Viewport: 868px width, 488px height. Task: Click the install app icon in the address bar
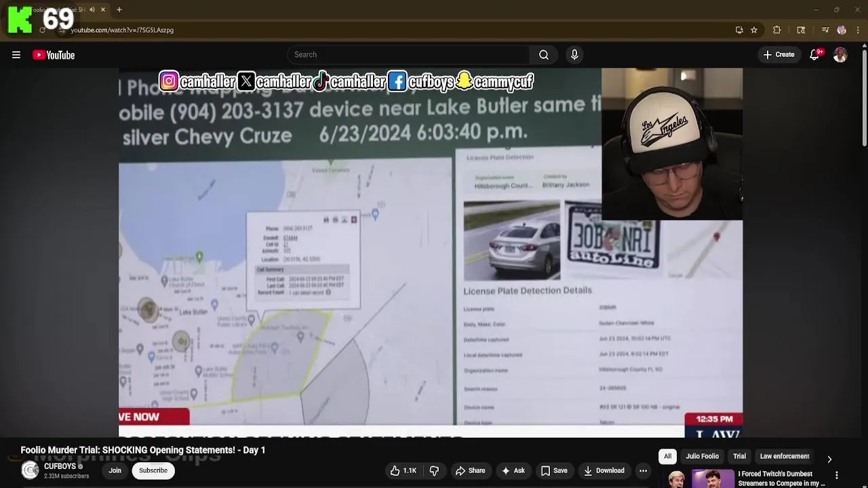(x=739, y=30)
